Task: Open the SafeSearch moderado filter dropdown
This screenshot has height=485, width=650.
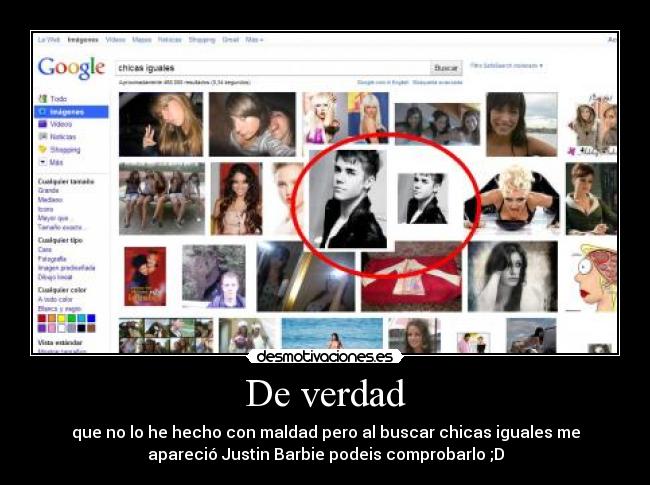Action: 506,65
